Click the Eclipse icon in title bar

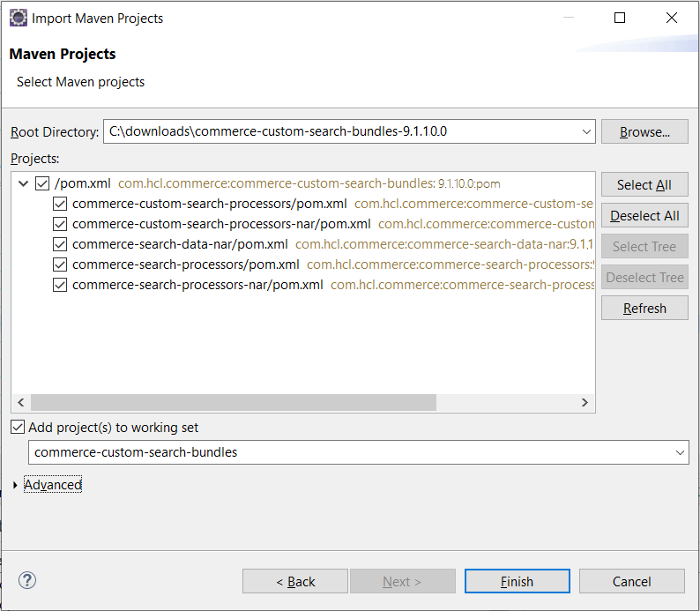(19, 19)
